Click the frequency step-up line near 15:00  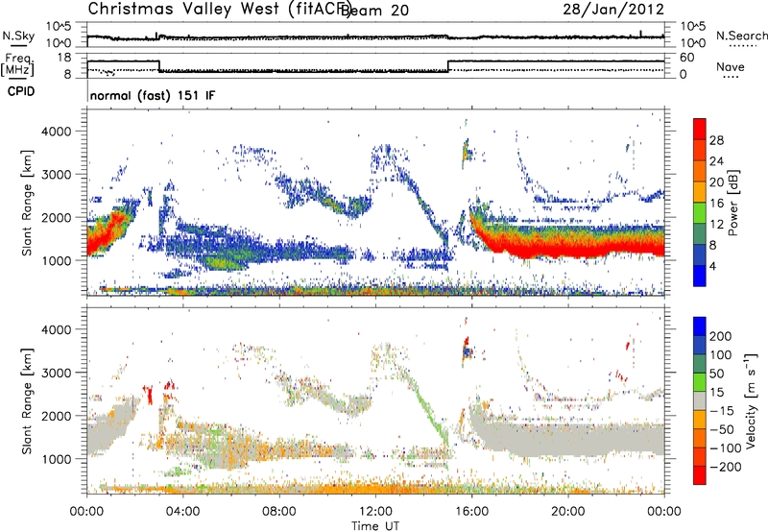448,66
